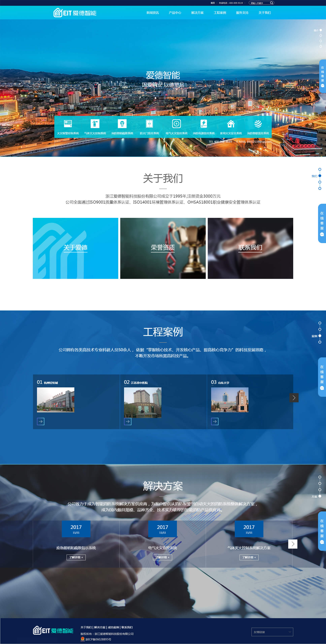This screenshot has height=644, width=326.
Task: Jump to section via 简介 side dot
Action: point(320,30)
